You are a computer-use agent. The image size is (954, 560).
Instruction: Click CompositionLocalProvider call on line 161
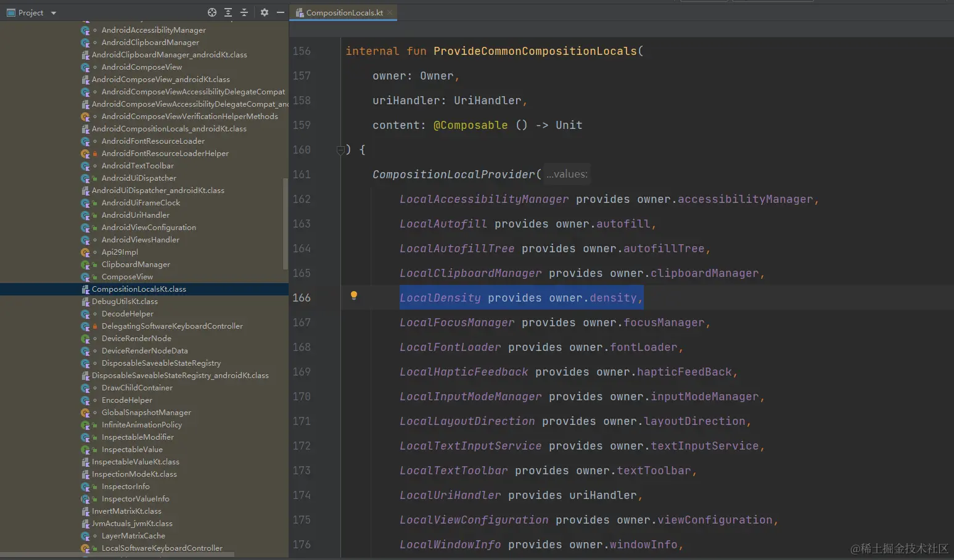454,175
